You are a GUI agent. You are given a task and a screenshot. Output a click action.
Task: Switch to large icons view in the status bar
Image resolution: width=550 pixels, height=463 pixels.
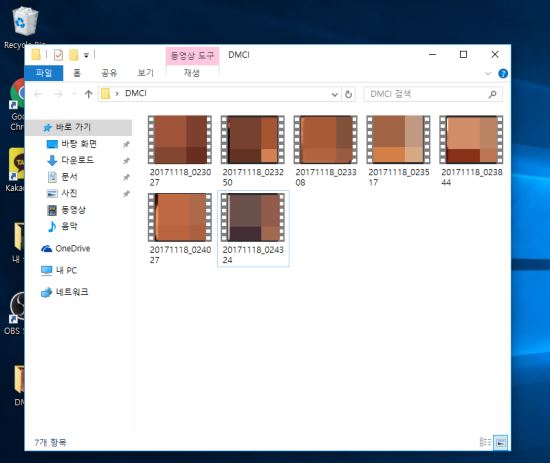500,442
